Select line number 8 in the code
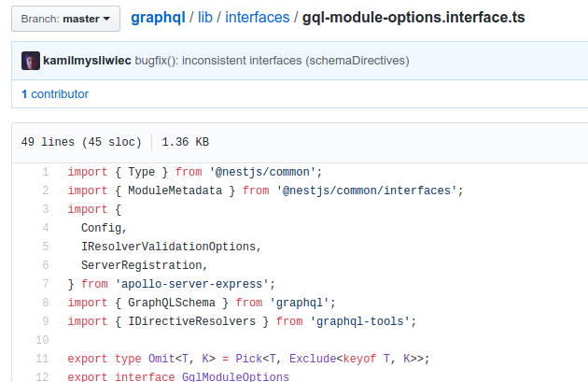 46,303
